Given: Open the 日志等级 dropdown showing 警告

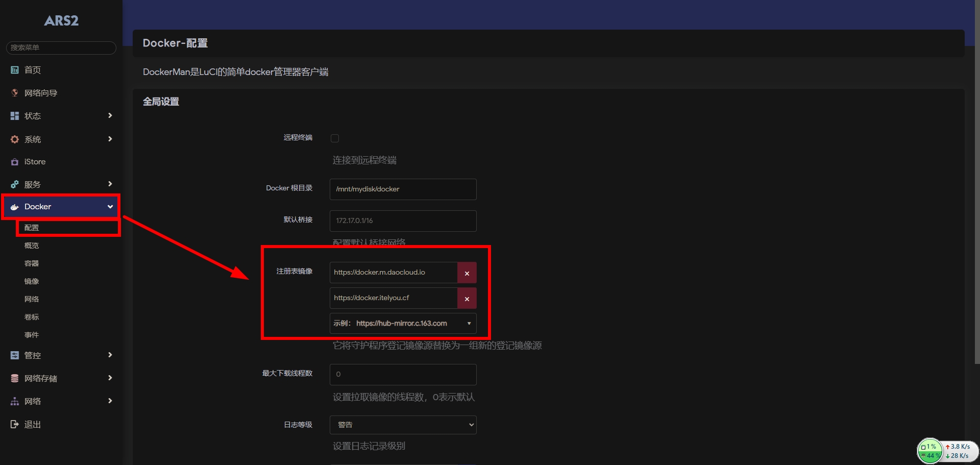Looking at the screenshot, I should pos(403,425).
